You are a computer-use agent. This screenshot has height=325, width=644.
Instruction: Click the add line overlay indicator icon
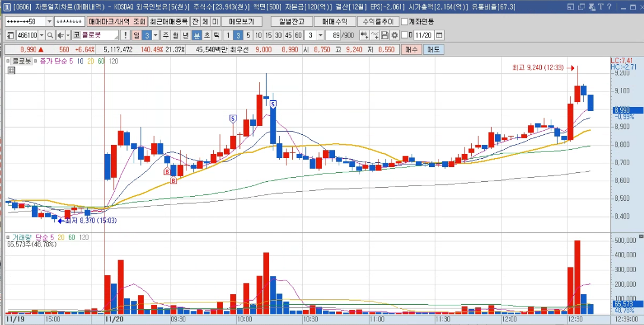(x=374, y=35)
